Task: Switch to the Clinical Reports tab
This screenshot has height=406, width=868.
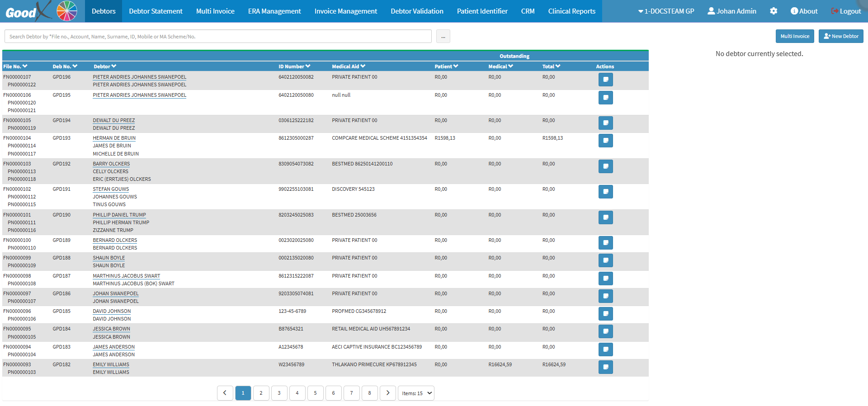Action: [571, 11]
